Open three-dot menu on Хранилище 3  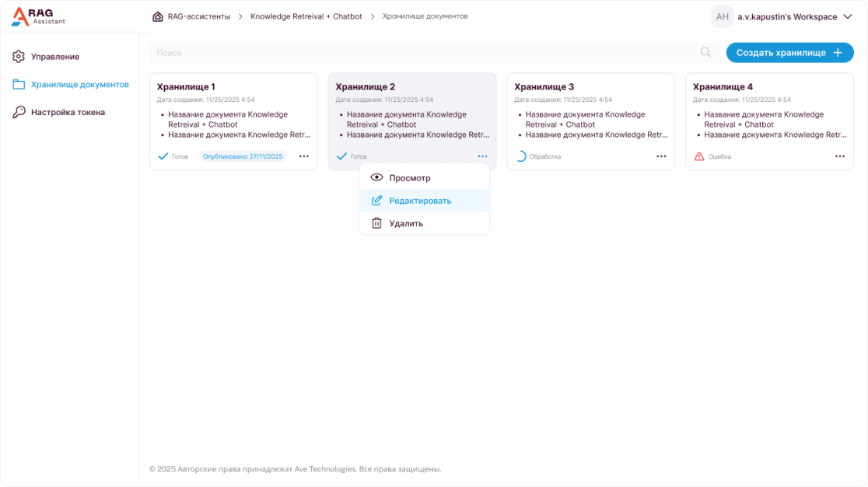(661, 156)
